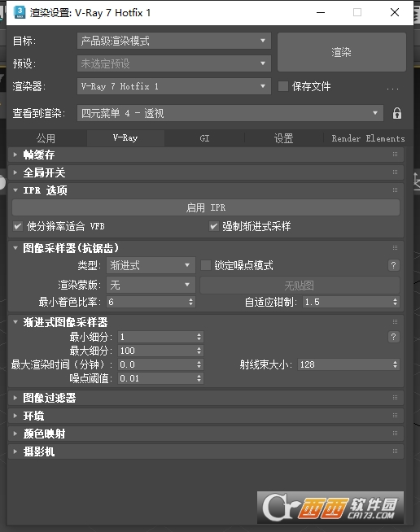Click the grip handle on 渐进式图像采样器 rollout
Screen dimensions: 420x532
pyautogui.click(x=395, y=321)
